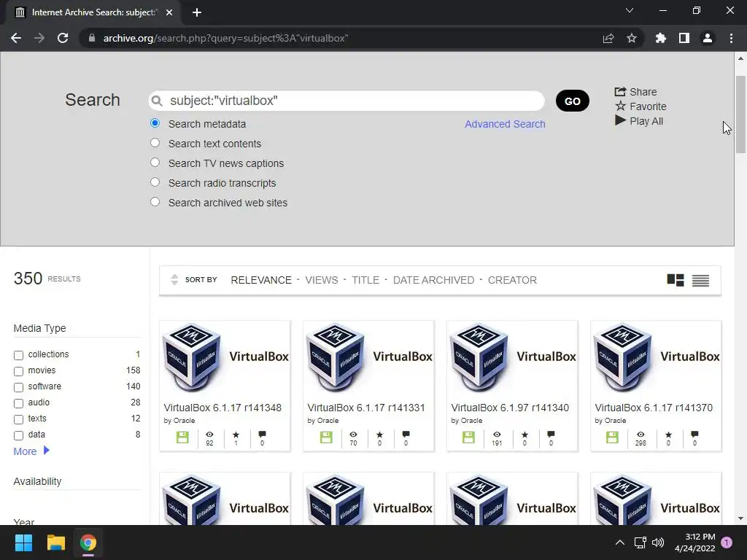The width and height of the screenshot is (747, 560).
Task: Click the Favorite star link
Action: pos(640,106)
